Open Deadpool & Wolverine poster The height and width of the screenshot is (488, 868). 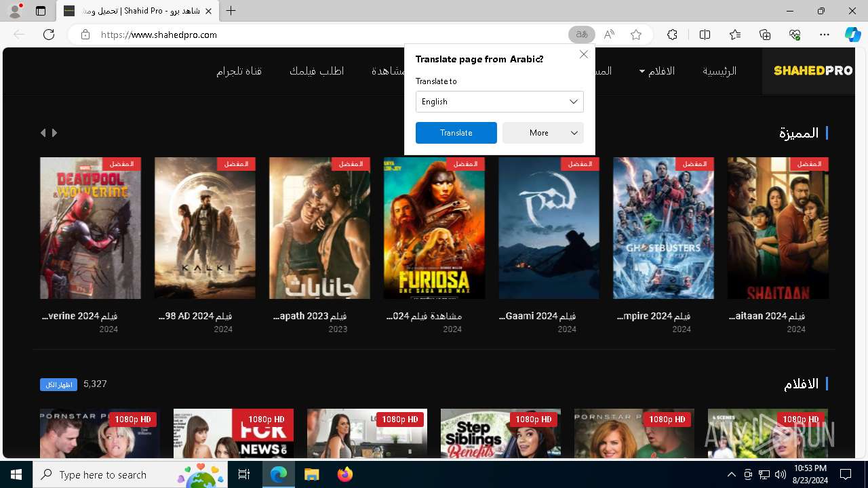(91, 228)
